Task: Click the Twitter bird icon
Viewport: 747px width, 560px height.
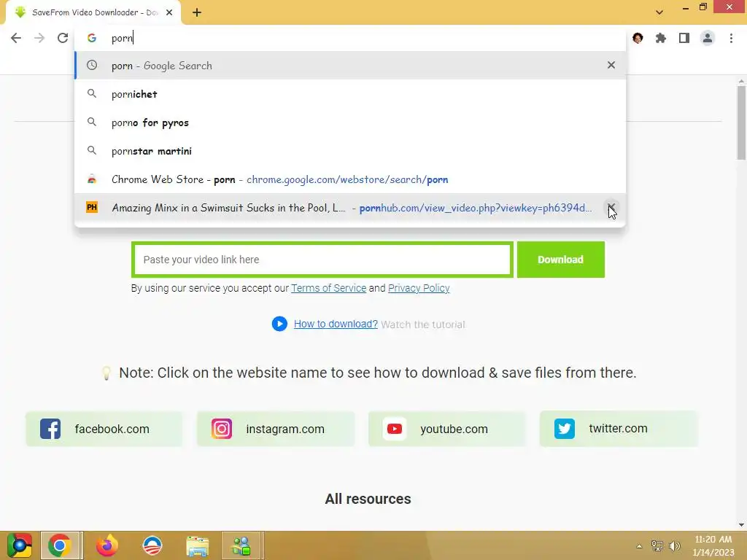Action: tap(565, 429)
